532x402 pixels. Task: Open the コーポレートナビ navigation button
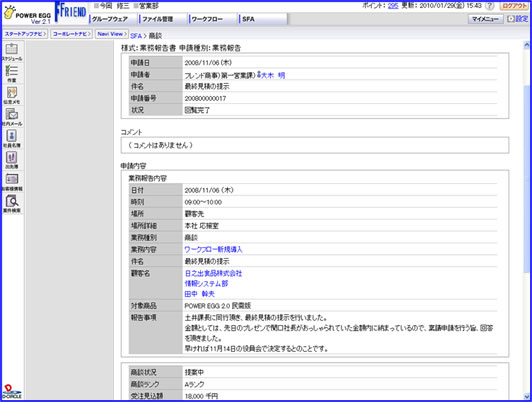point(71,34)
